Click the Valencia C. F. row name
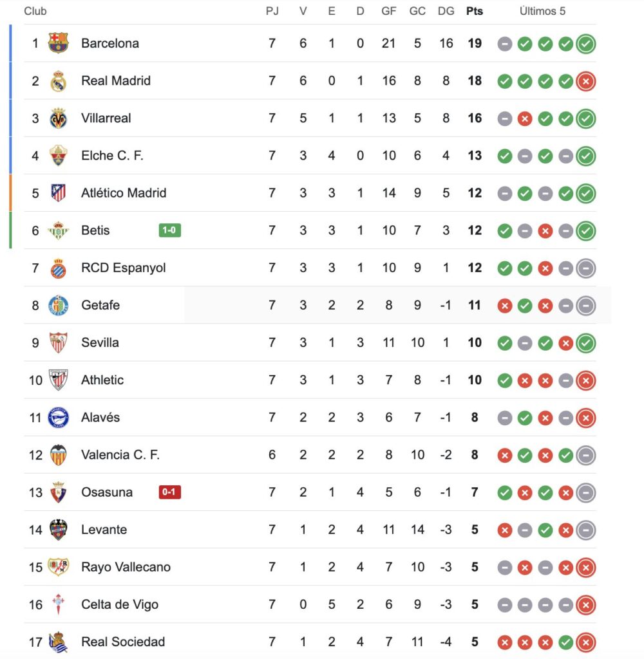This screenshot has height=659, width=644. pos(120,455)
